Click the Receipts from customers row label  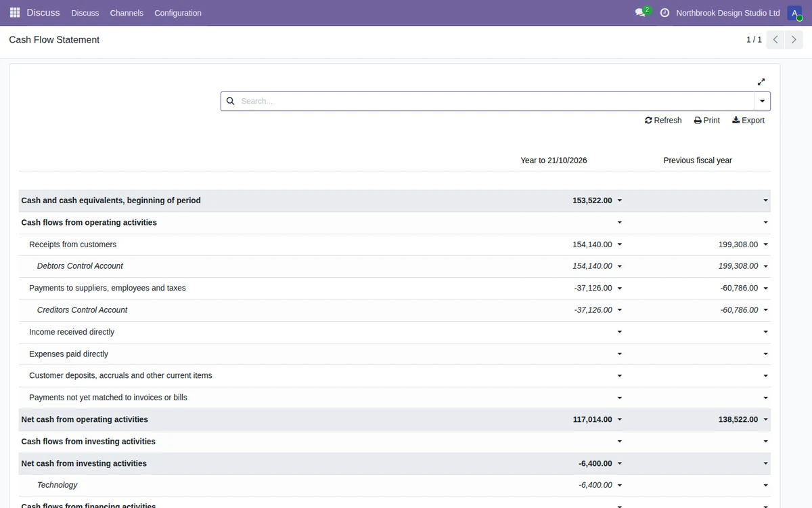pyautogui.click(x=72, y=245)
